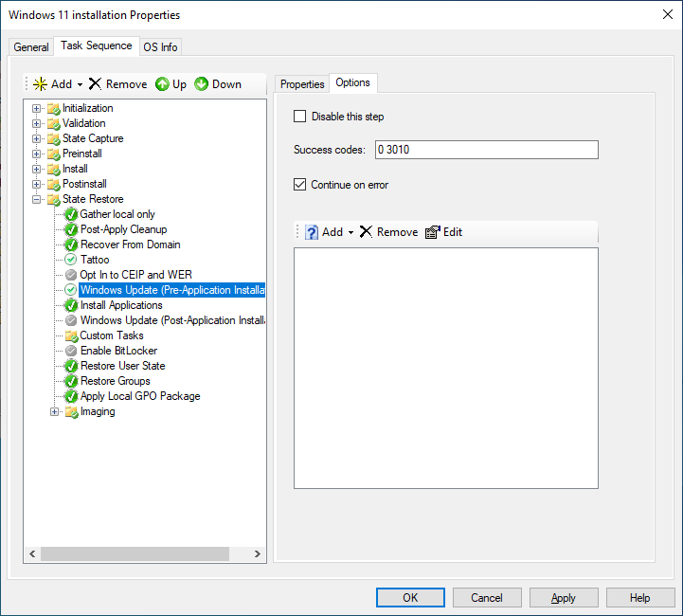The width and height of the screenshot is (683, 616).
Task: Click the Cancel button
Action: coord(487,598)
